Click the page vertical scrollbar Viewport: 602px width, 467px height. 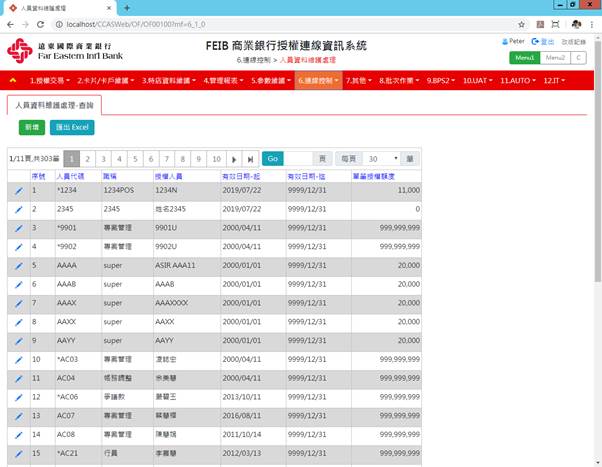598,161
